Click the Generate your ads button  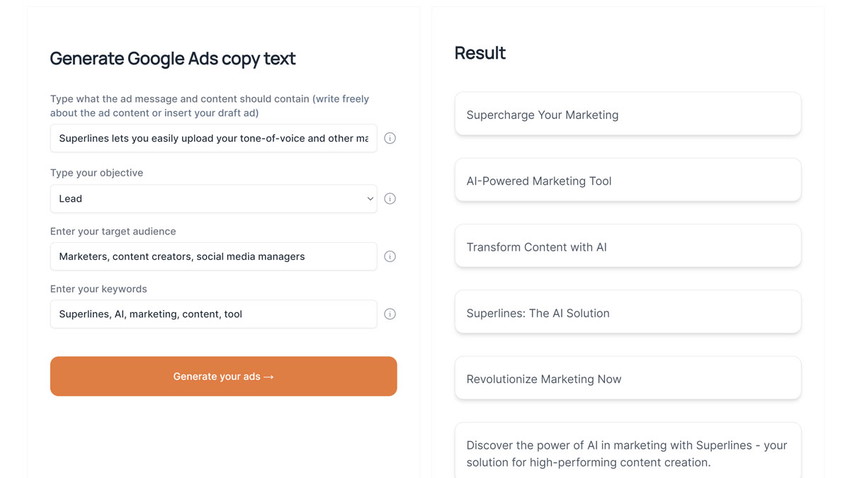(223, 376)
